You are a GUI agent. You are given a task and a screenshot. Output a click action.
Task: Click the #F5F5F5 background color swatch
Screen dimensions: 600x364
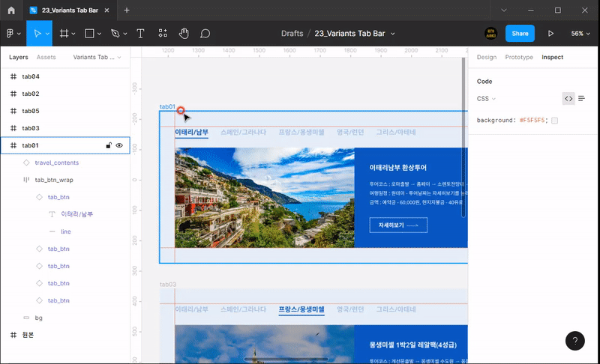pyautogui.click(x=554, y=121)
